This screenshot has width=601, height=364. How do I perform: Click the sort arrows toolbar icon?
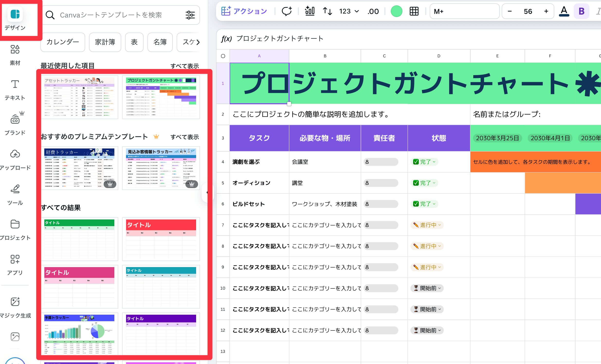tap(327, 11)
